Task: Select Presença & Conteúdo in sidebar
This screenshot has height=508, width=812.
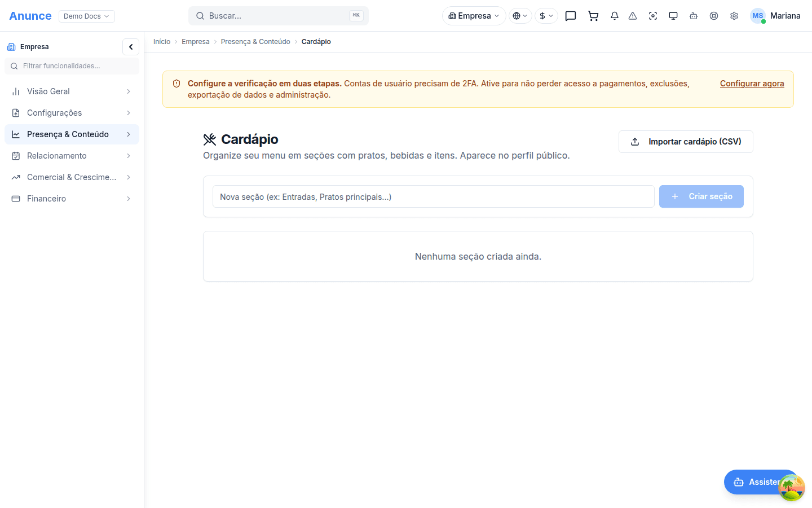Action: (x=72, y=134)
